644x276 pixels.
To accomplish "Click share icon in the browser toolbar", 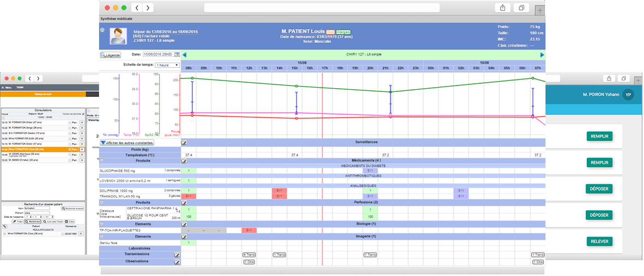I will tap(502, 8).
